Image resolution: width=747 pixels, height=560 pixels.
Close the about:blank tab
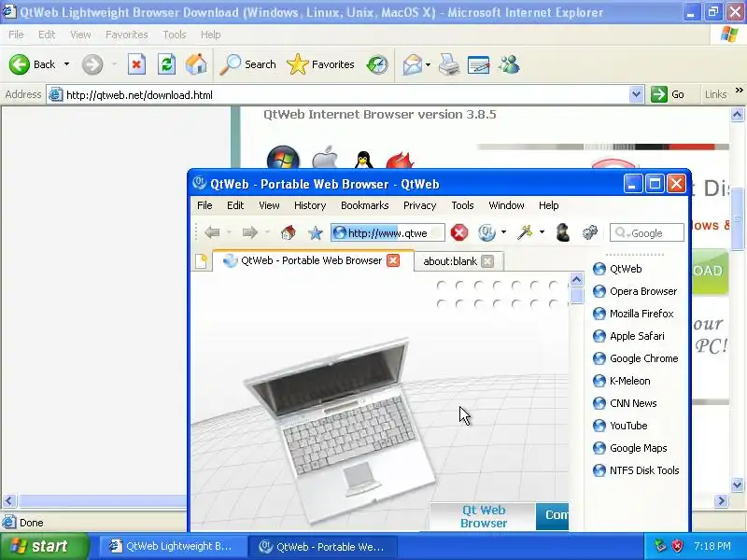487,261
